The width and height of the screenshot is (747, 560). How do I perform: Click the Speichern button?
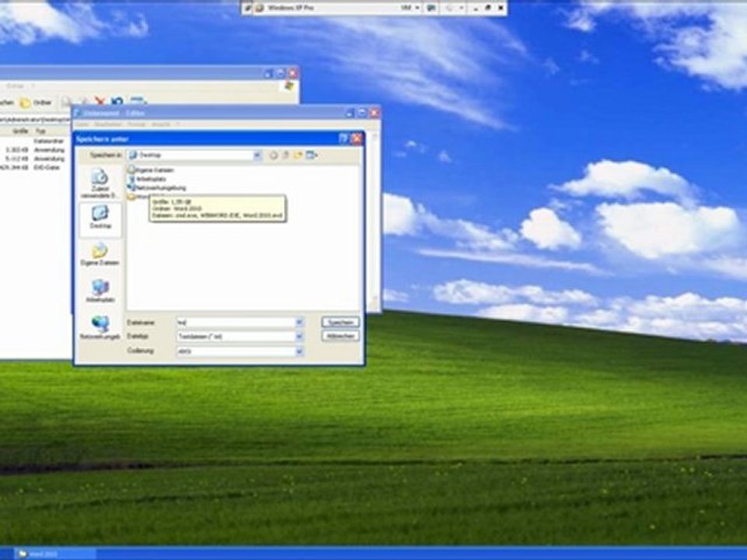(x=340, y=322)
